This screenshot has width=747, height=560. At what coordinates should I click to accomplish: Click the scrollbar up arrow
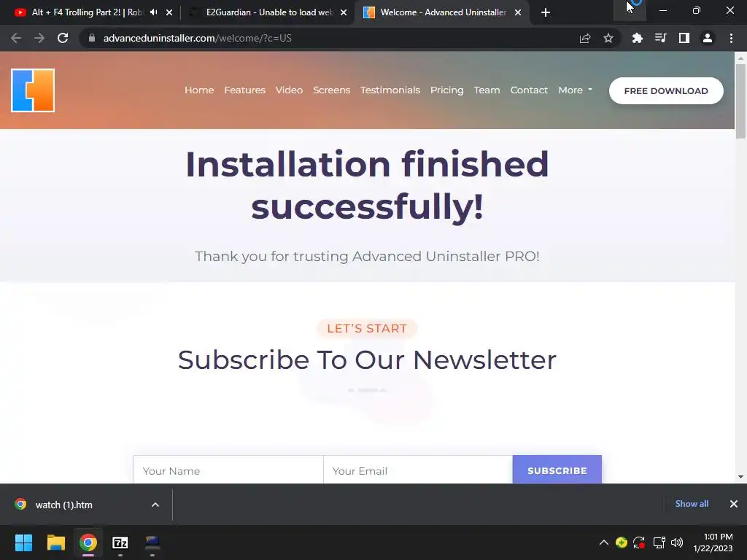tap(740, 58)
